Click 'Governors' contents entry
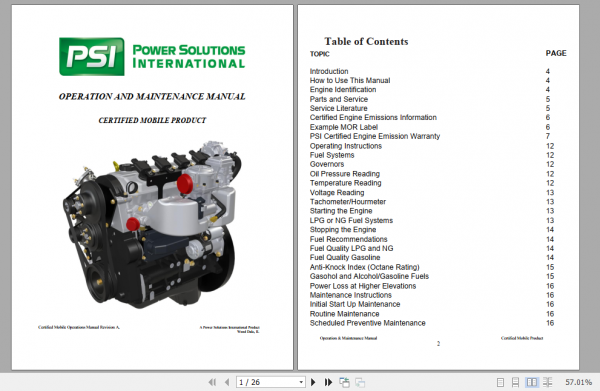 pyautogui.click(x=327, y=164)
